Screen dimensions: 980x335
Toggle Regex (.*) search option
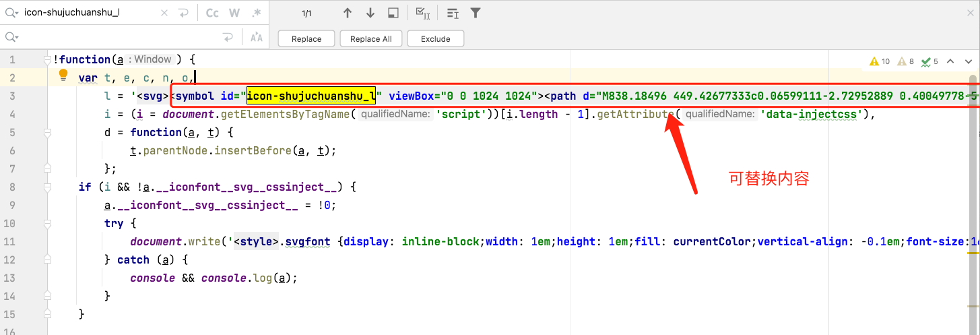(x=256, y=13)
